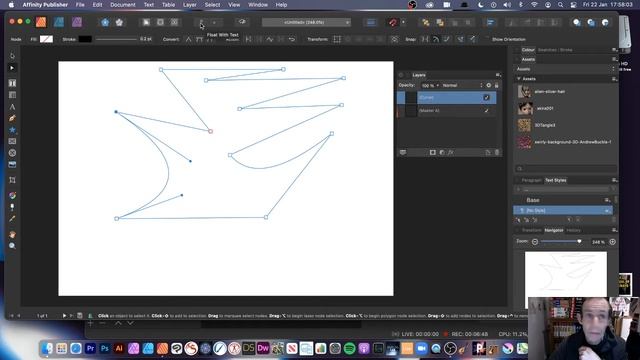Image resolution: width=640 pixels, height=360 pixels.
Task: Click the black Stroke colour swatch
Action: tap(85, 39)
